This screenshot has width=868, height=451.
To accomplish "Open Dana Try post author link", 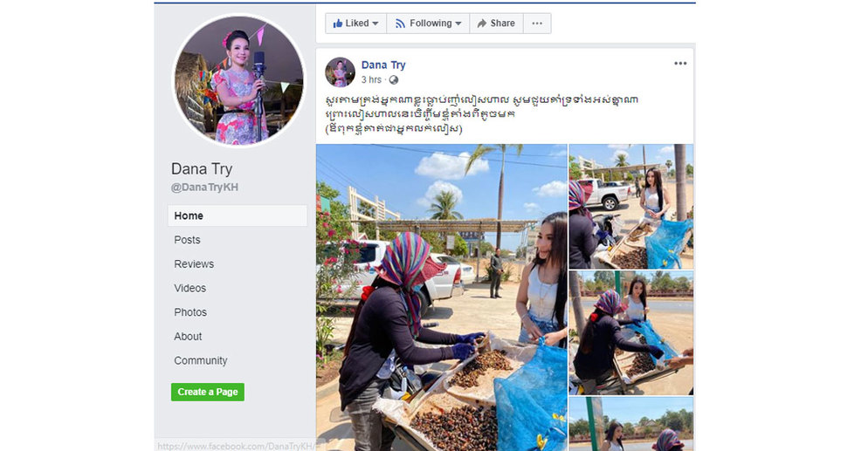I will point(383,65).
